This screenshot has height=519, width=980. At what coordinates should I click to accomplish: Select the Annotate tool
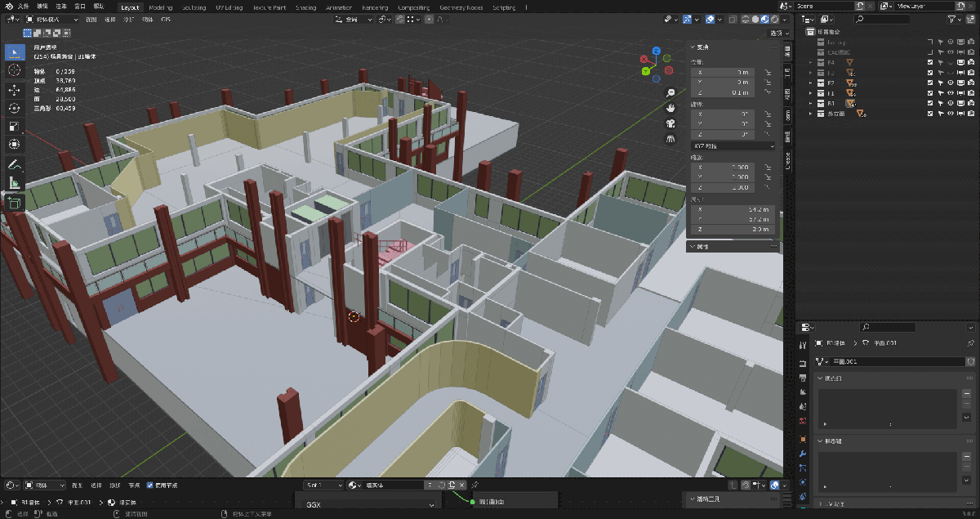tap(14, 166)
